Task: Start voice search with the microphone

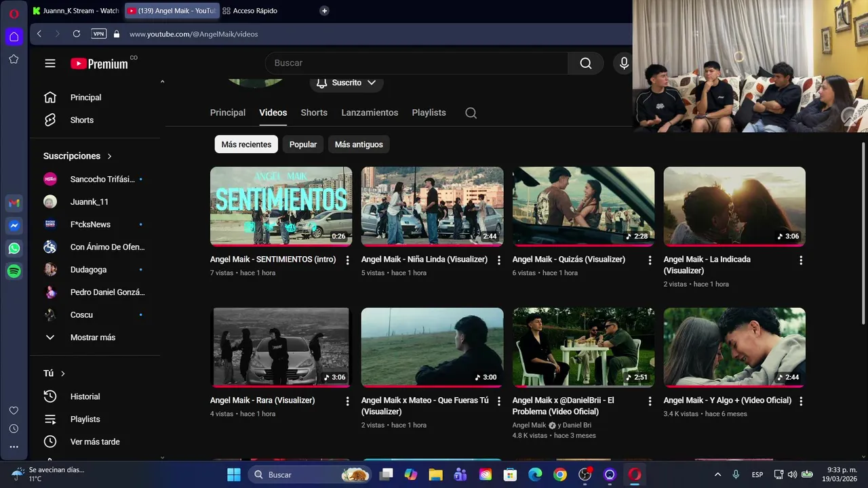Action: [625, 63]
